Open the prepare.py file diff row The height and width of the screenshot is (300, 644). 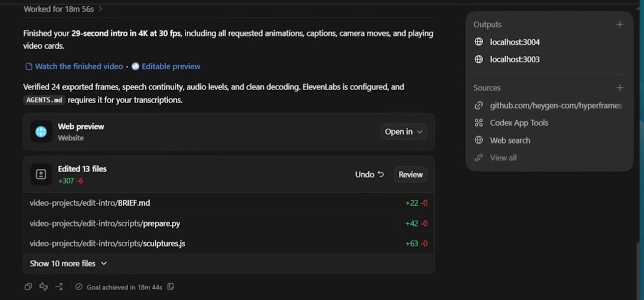[x=229, y=223]
